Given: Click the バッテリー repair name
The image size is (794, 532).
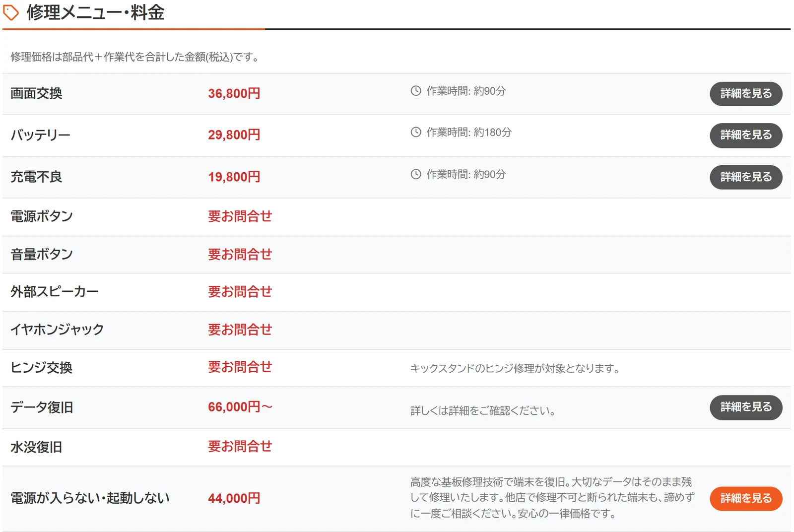Looking at the screenshot, I should pyautogui.click(x=40, y=135).
